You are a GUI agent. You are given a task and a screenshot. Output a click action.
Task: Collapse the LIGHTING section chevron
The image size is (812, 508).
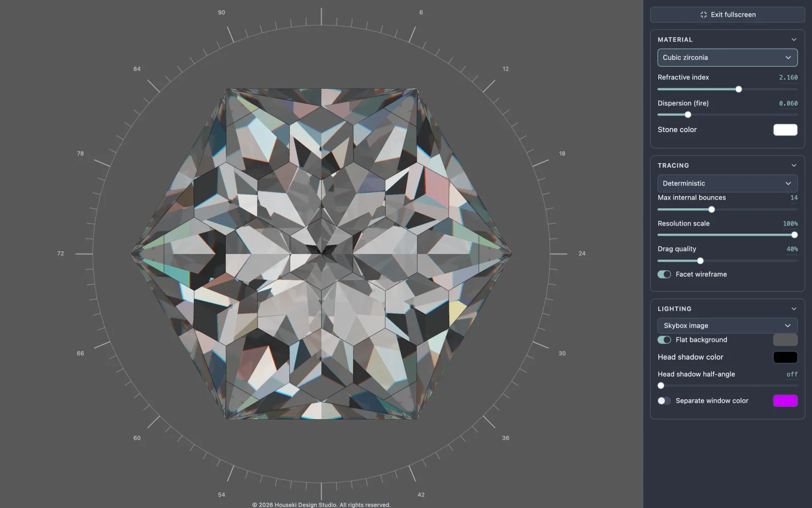click(794, 309)
